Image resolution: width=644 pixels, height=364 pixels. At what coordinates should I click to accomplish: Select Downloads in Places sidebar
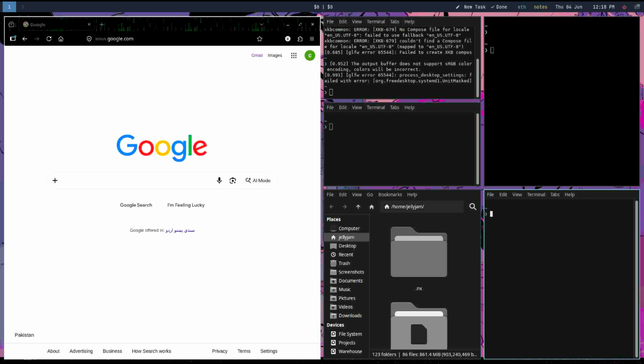click(x=346, y=315)
